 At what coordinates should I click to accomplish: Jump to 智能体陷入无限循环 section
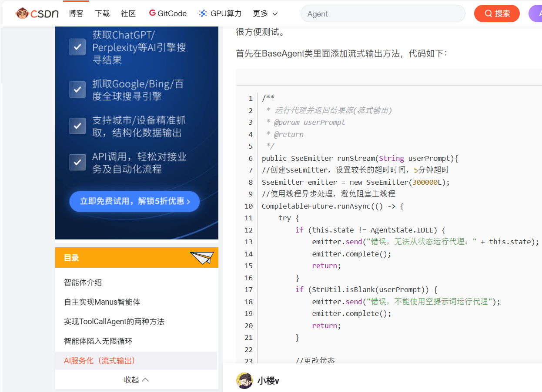click(98, 341)
